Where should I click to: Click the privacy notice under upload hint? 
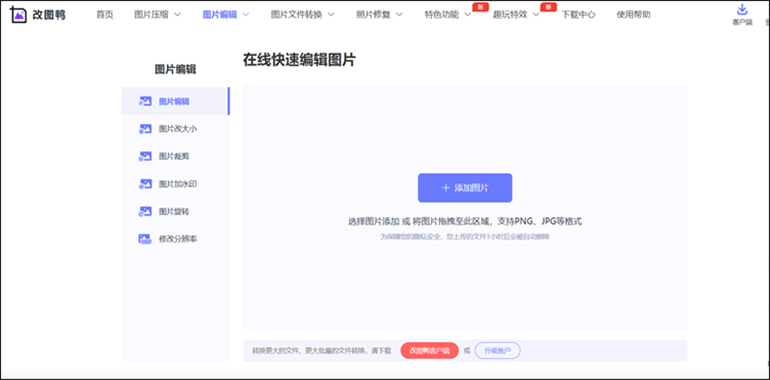(x=465, y=237)
